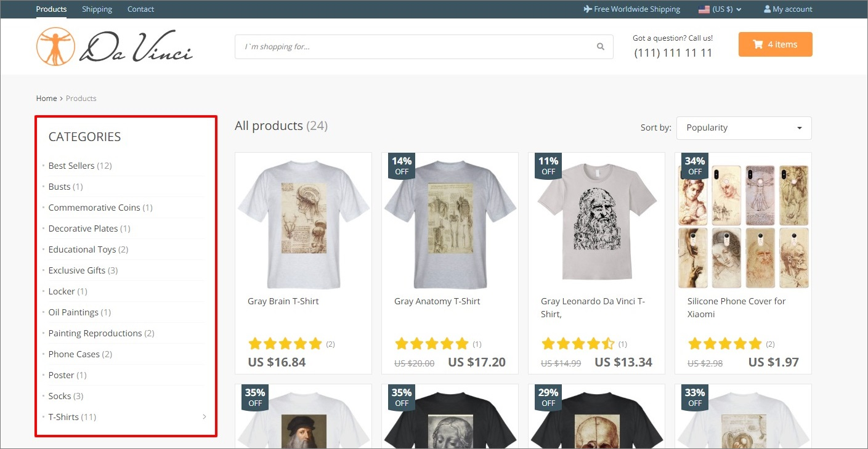Open the Gray Brain T-Shirt image
868x449 pixels.
303,224
